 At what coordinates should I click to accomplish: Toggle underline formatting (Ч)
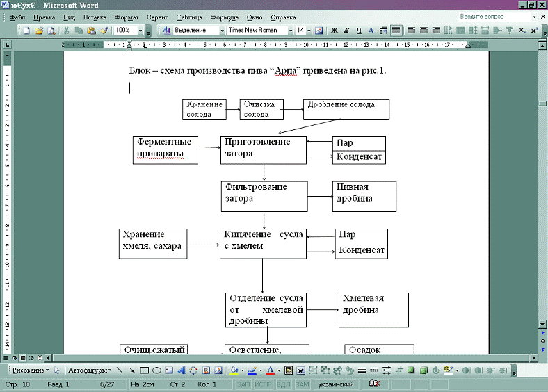(359, 31)
